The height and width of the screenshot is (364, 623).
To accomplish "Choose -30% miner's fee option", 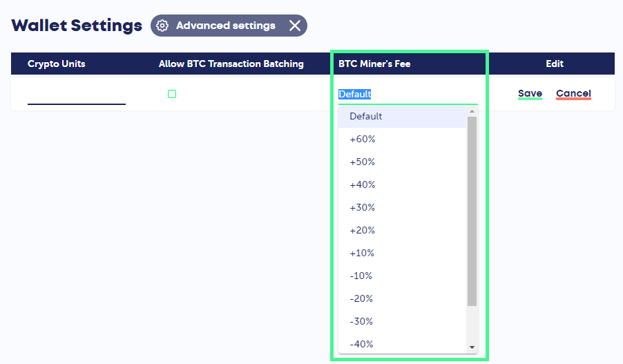I will (361, 321).
